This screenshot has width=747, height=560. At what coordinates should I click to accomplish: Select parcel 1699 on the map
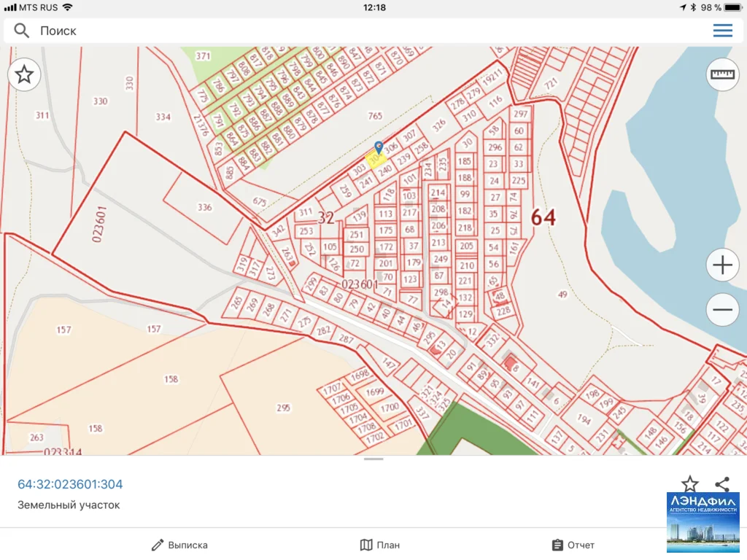pyautogui.click(x=374, y=392)
